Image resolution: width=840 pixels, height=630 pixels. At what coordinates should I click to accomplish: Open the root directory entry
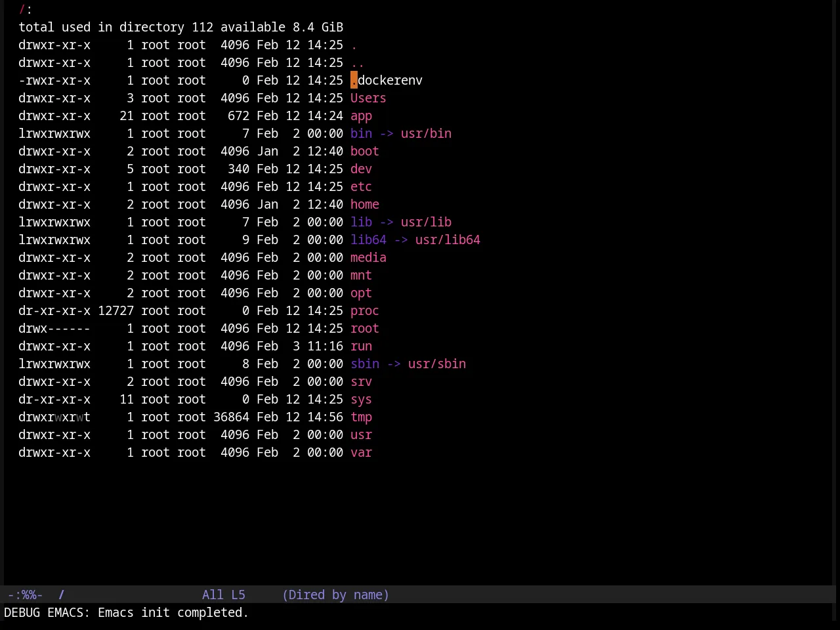[x=365, y=328]
